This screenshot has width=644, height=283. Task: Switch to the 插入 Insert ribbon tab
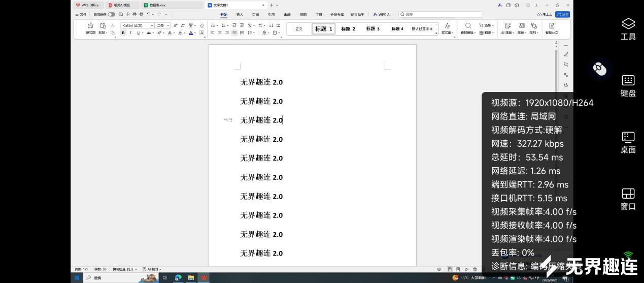[240, 15]
